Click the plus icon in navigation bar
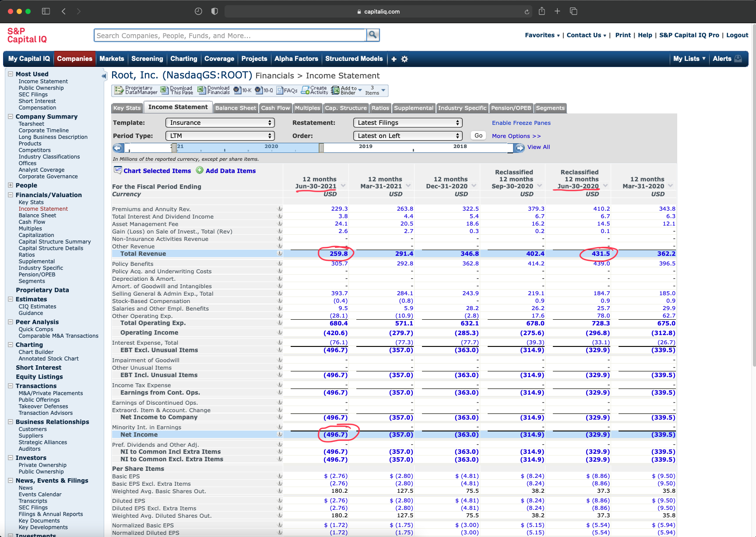The image size is (756, 537). [394, 59]
